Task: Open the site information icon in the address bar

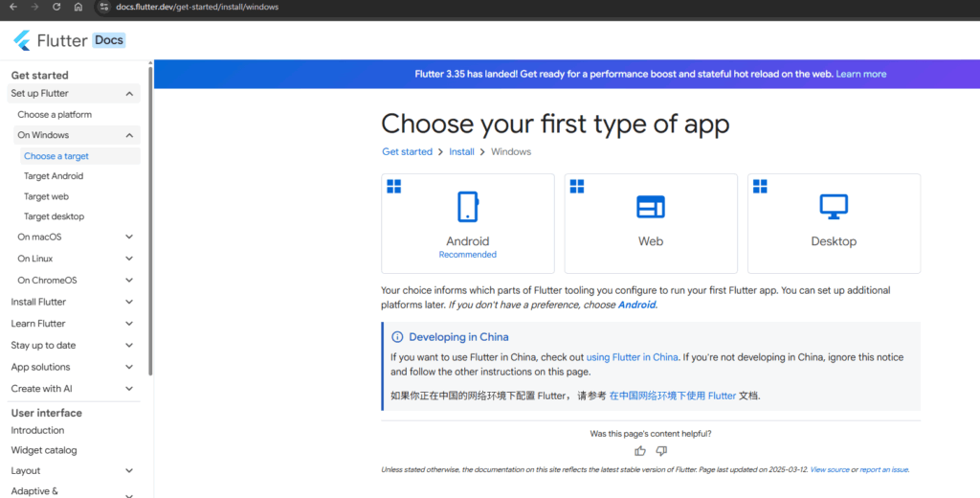Action: [x=104, y=7]
